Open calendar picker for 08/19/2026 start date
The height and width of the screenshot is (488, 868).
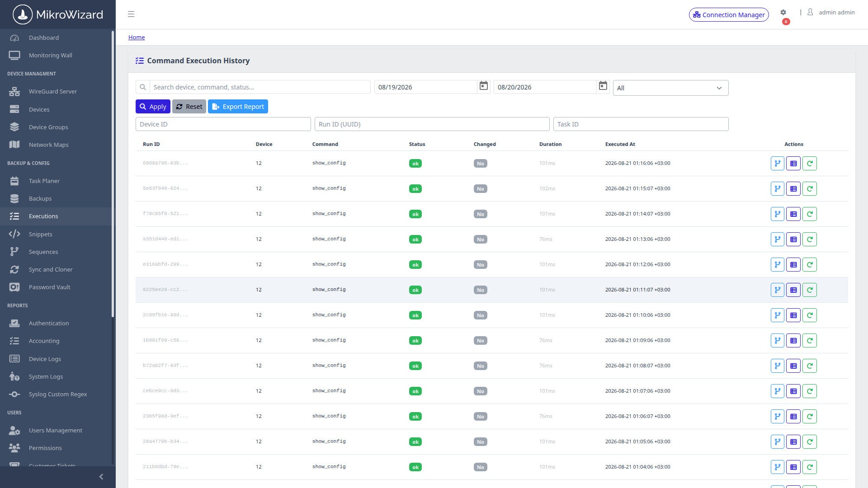pos(484,86)
